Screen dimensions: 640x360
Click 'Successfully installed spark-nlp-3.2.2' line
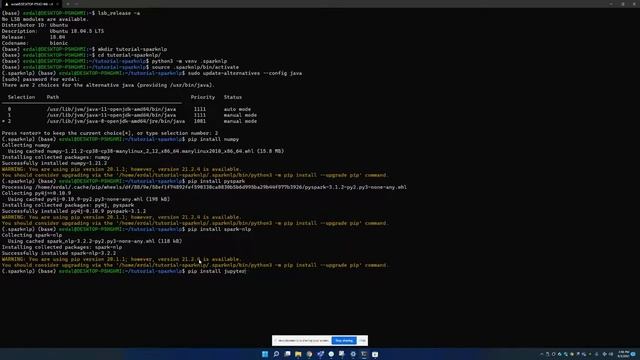[x=59, y=253]
